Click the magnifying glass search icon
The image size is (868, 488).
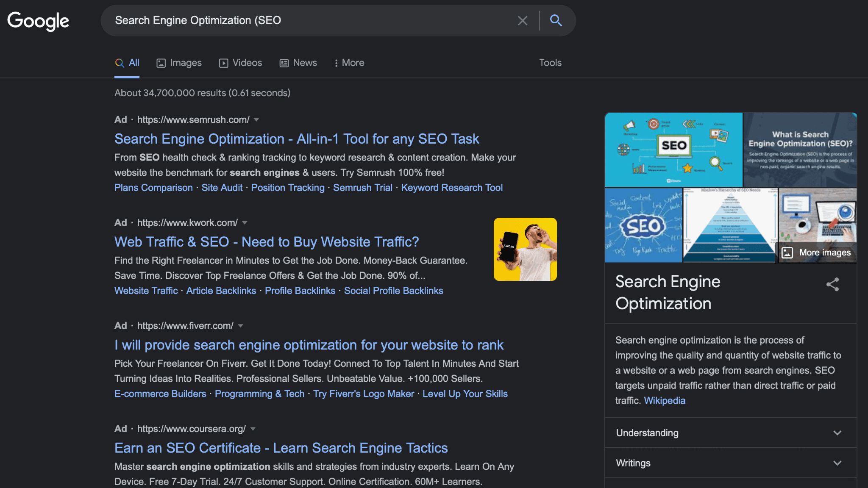pyautogui.click(x=556, y=20)
